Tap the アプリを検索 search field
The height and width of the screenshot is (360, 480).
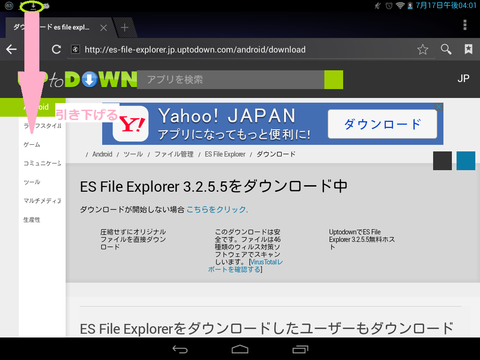pos(231,80)
